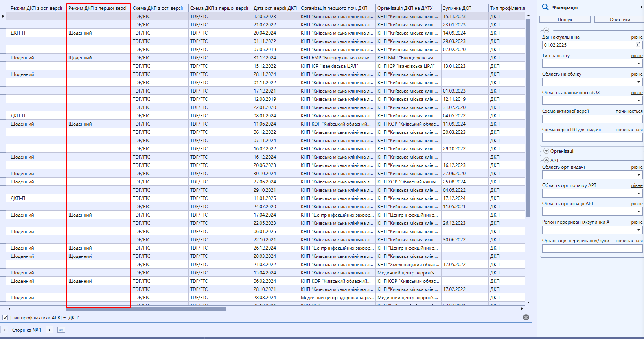
Task: Click the Пошук button
Action: 565,19
